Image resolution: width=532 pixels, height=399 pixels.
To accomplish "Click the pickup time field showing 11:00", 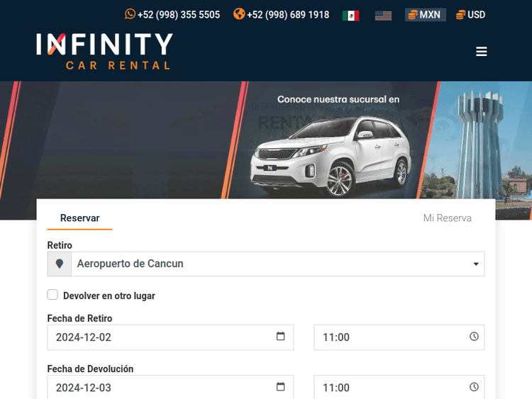I will coord(399,337).
